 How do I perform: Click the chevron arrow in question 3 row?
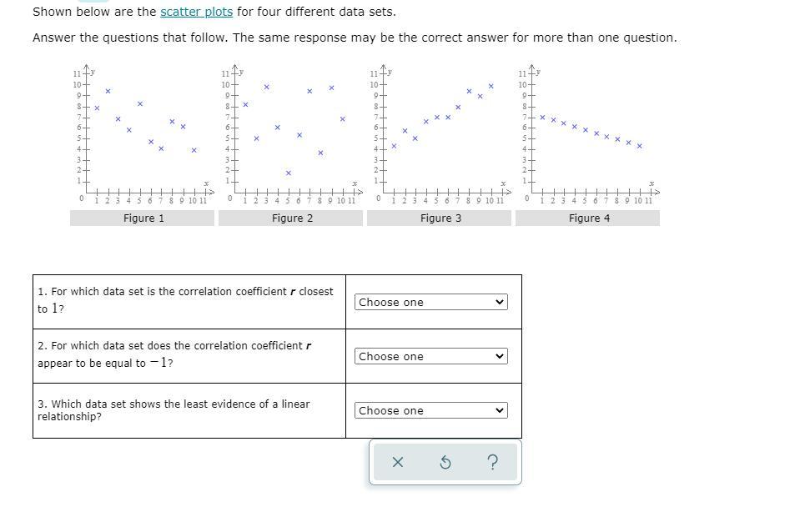500,410
